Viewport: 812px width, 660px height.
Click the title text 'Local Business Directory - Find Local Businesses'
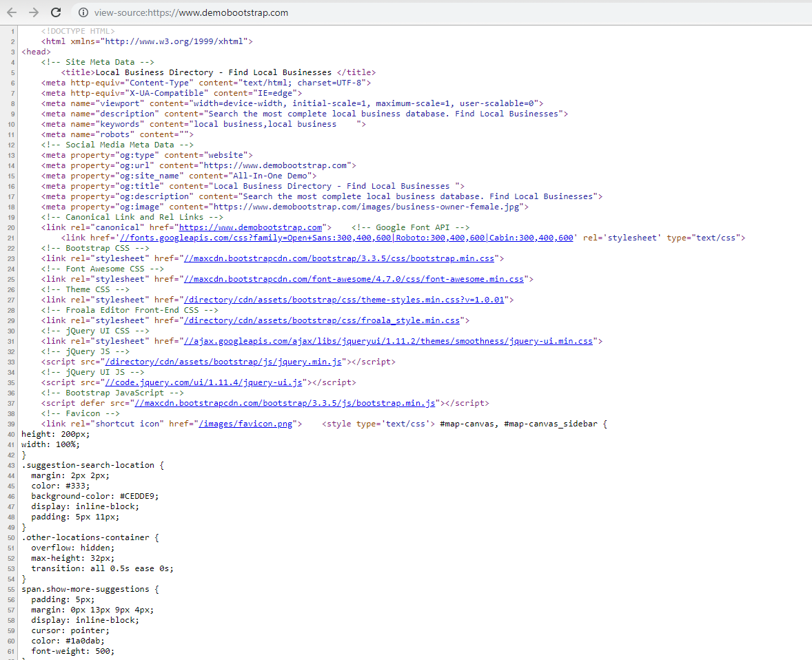click(214, 72)
